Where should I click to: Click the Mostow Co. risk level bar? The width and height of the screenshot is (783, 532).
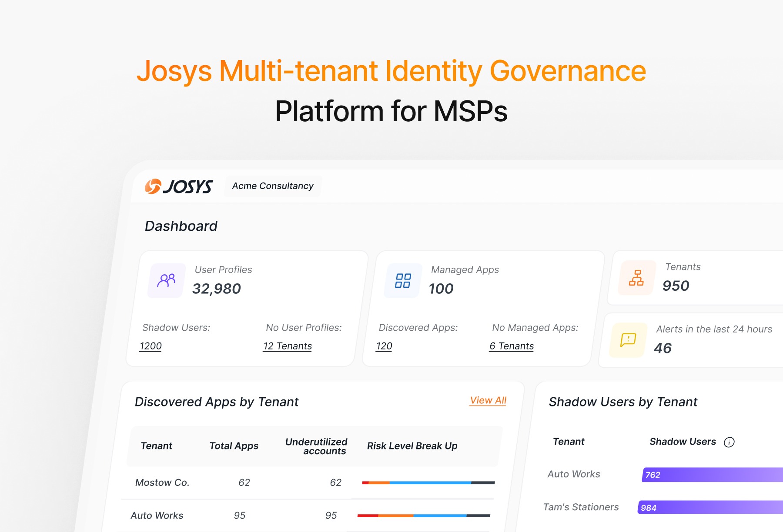[428, 482]
